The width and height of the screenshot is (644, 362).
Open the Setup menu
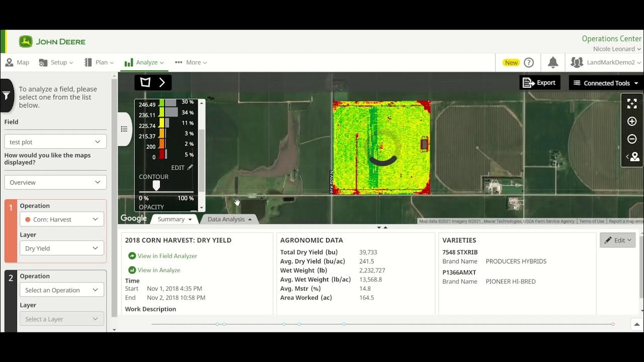56,62
